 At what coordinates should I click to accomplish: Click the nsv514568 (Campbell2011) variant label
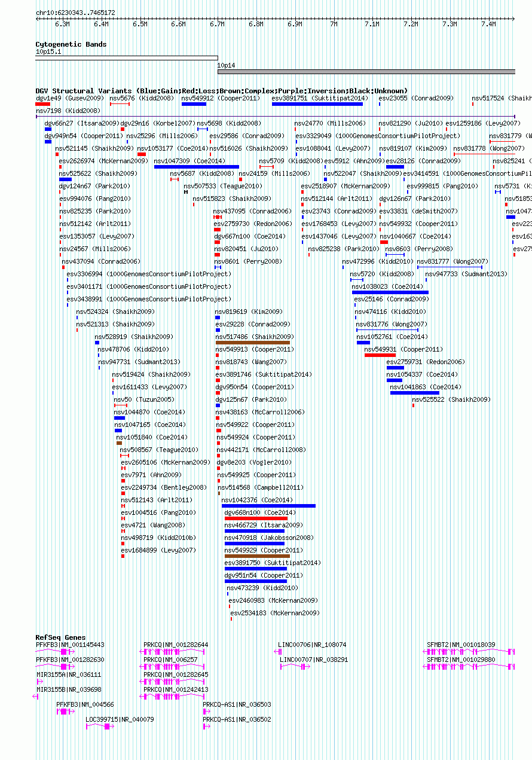(261, 487)
